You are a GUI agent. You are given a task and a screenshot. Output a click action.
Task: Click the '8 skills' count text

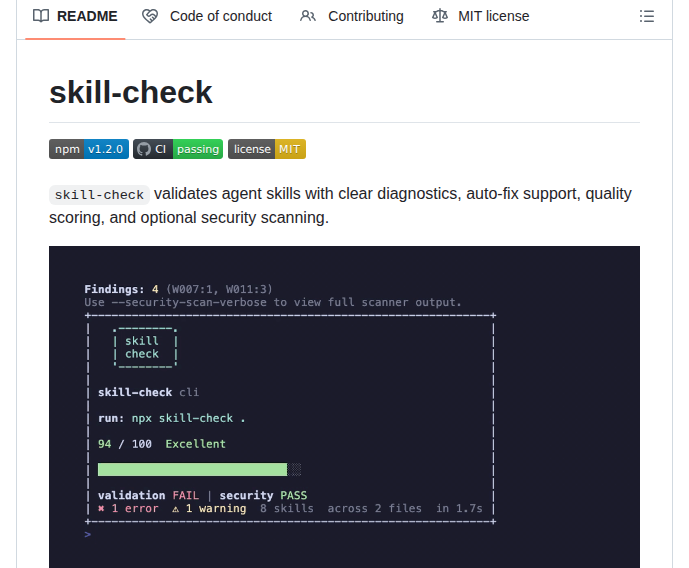point(286,509)
